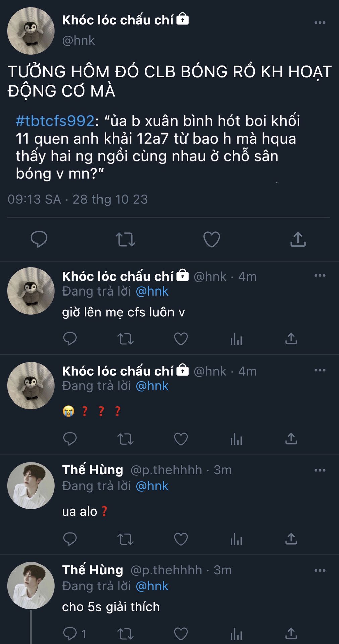
Task: Share the "ua alo" reply
Action: [x=291, y=539]
